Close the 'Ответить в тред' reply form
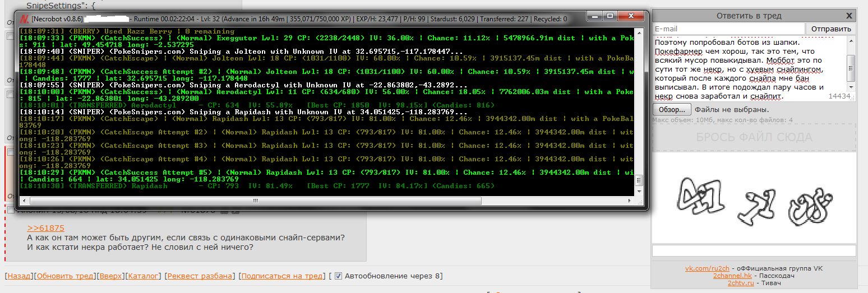Viewport: 868px width, 293px height. 849,16
